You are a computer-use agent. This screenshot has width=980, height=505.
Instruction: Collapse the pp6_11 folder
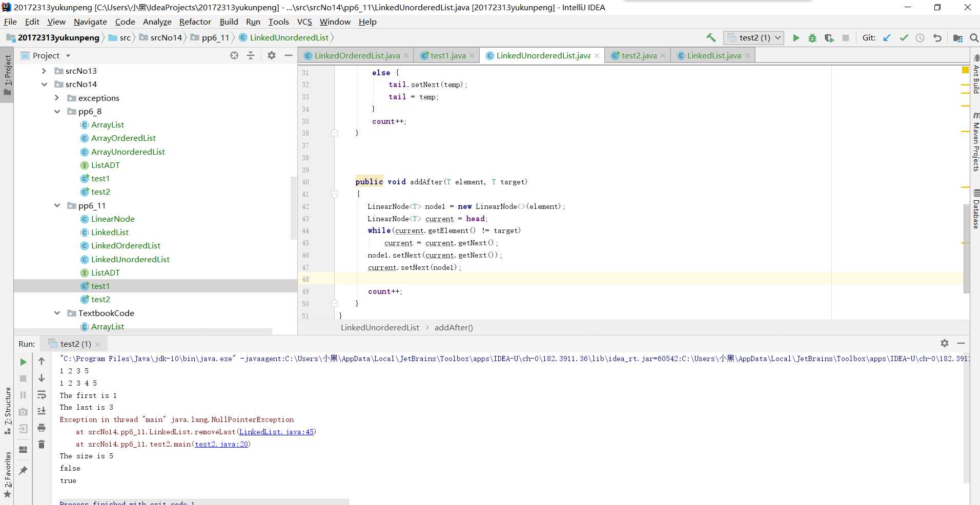57,205
